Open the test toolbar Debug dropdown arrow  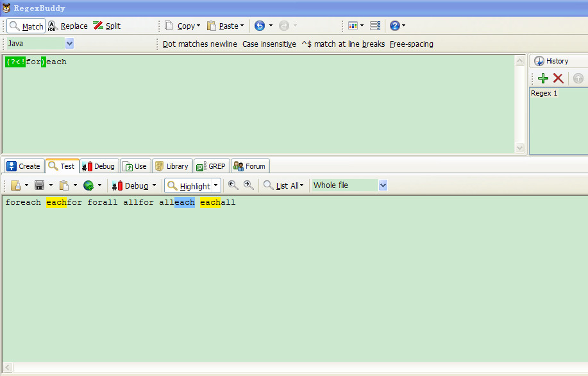click(154, 185)
